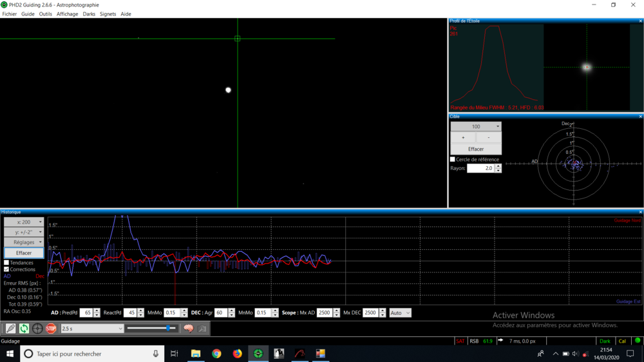Click the Mx DEC value field
644x362 pixels.
pyautogui.click(x=371, y=312)
